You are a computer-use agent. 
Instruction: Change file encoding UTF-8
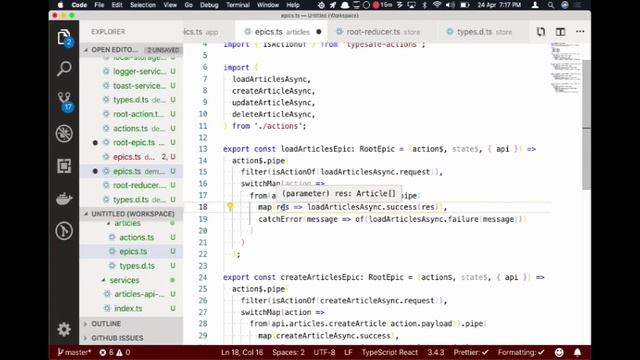324,352
